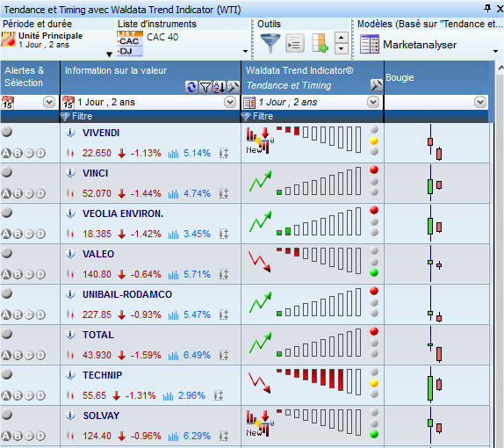504x448 pixels.
Task: Open tools icon in Information sur la valeur header
Action: pyautogui.click(x=233, y=87)
